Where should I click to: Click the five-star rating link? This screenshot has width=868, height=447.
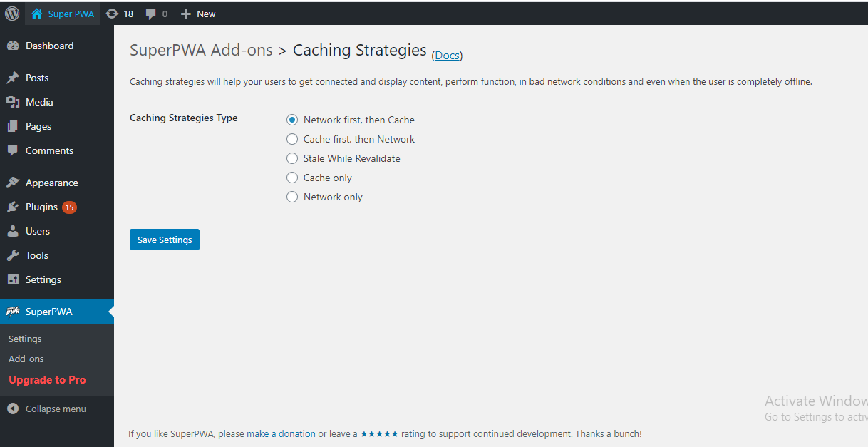(x=379, y=433)
